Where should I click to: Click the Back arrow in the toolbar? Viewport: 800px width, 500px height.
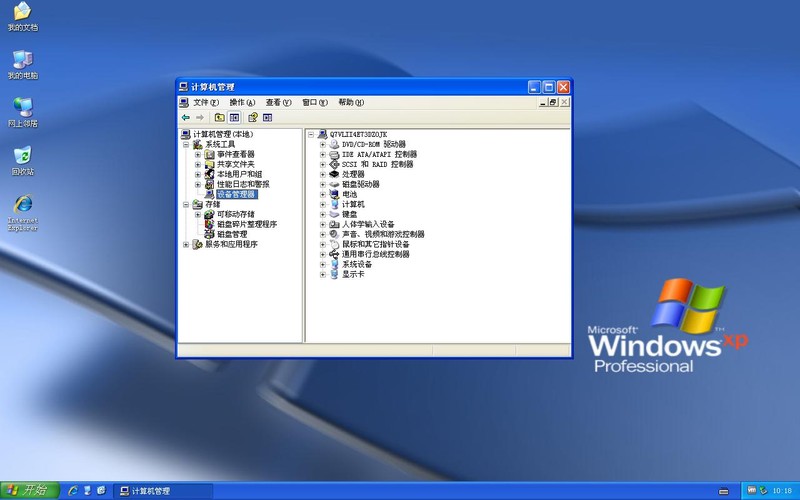[x=186, y=118]
